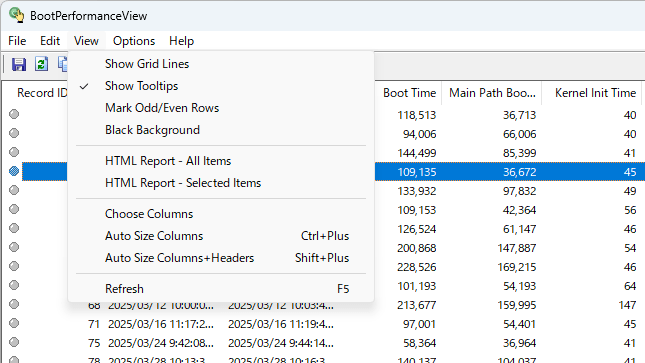Click main path value 42,364
This screenshot has width=645, height=363.
coord(519,210)
